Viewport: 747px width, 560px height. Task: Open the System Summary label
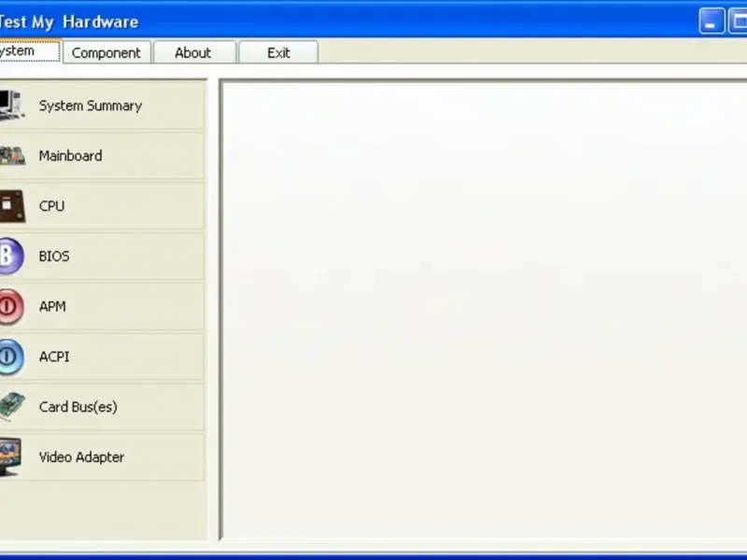point(91,105)
